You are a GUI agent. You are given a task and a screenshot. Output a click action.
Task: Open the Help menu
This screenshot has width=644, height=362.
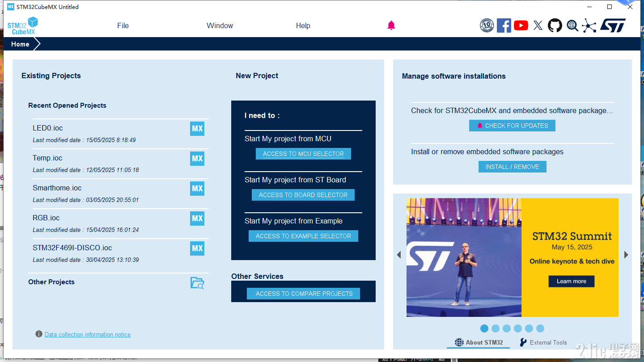click(x=303, y=25)
